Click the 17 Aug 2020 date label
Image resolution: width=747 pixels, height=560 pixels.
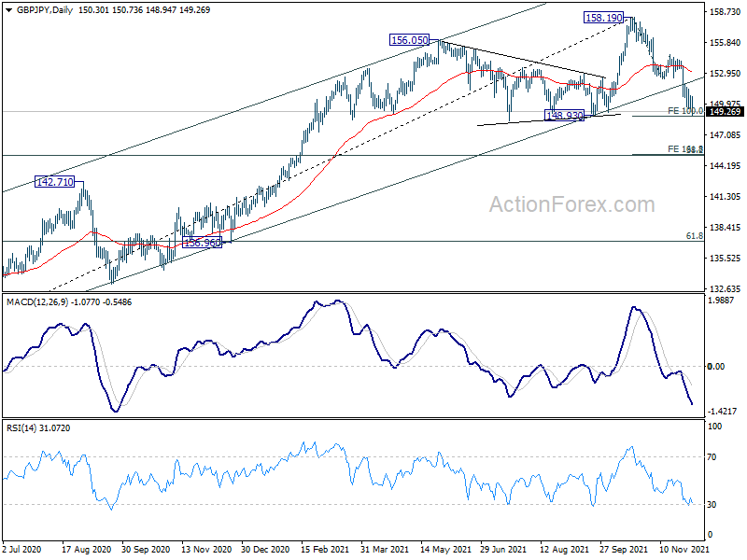click(x=86, y=550)
